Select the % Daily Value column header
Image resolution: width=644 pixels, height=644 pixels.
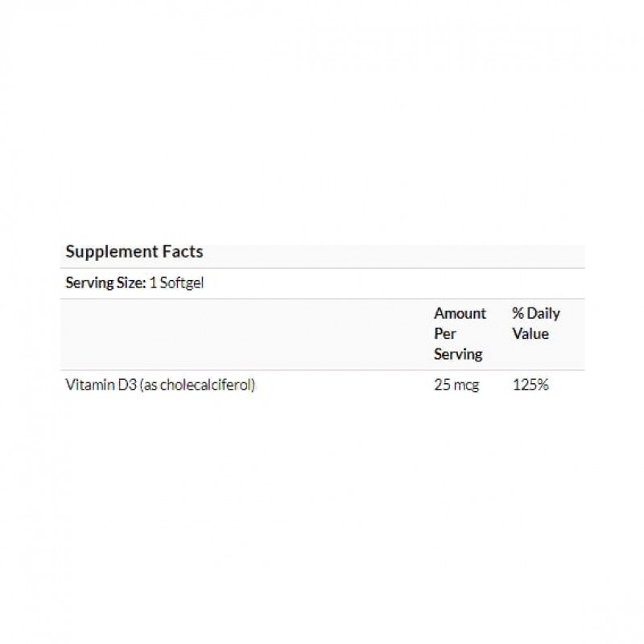tap(535, 324)
